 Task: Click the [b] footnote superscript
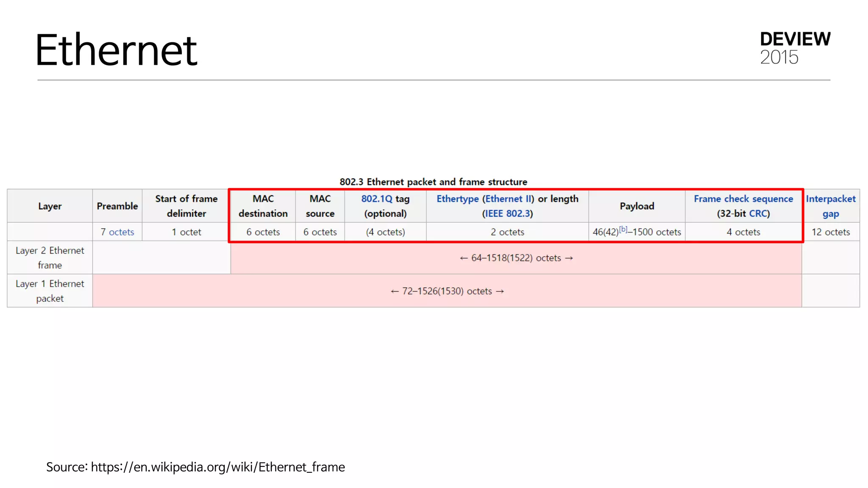pyautogui.click(x=623, y=229)
